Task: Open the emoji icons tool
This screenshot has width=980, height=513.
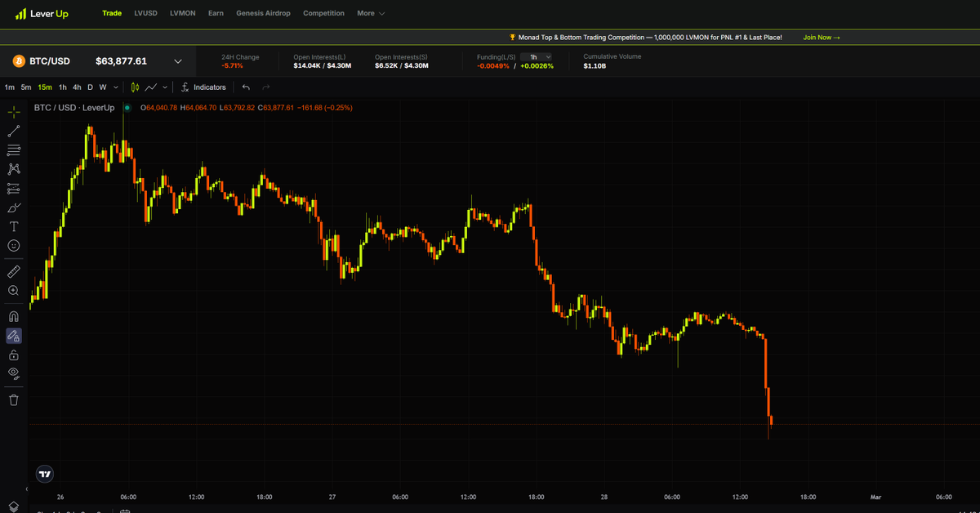Action: tap(14, 245)
